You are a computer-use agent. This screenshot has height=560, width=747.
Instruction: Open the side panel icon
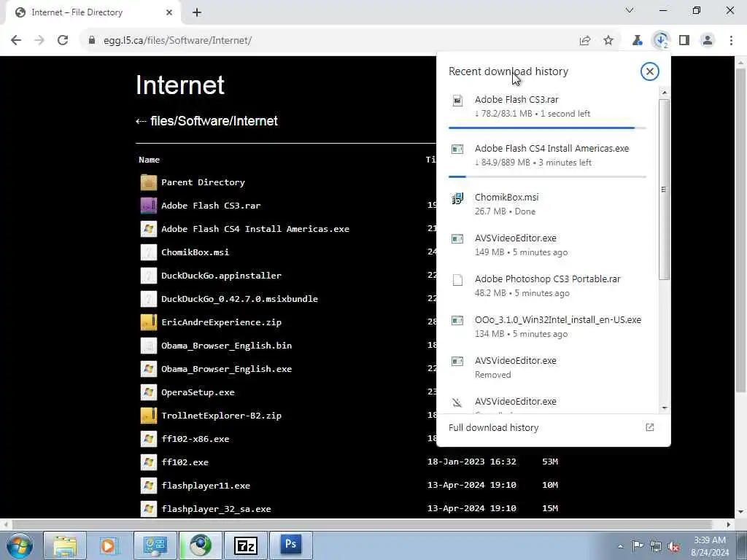[x=684, y=41]
